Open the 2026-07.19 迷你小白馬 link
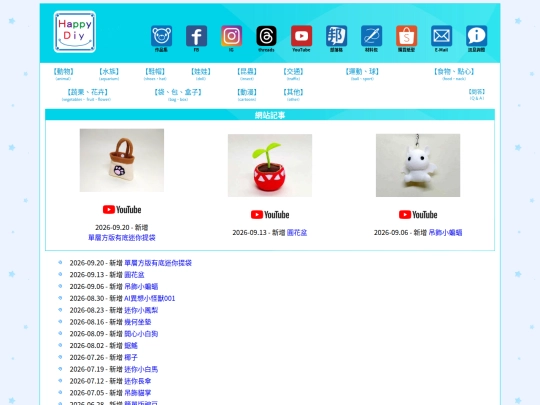Screen dimensions: 540x405 (141, 369)
